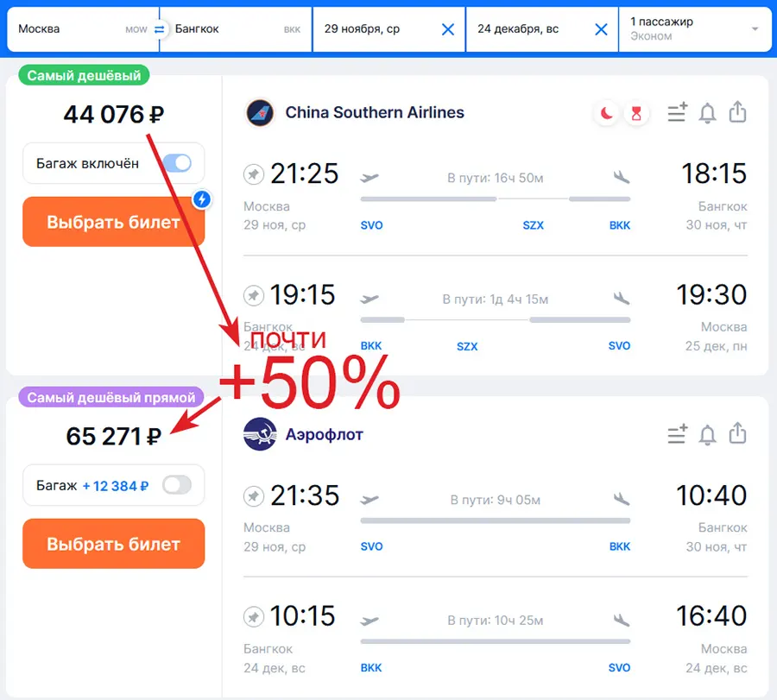Viewport: 777px width, 700px height.
Task: Swap origin and destination cities
Action: (159, 29)
